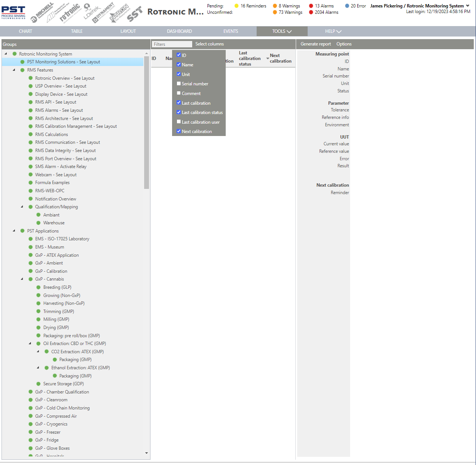Uncheck the ID column checkbox
476x465 pixels.
[179, 55]
